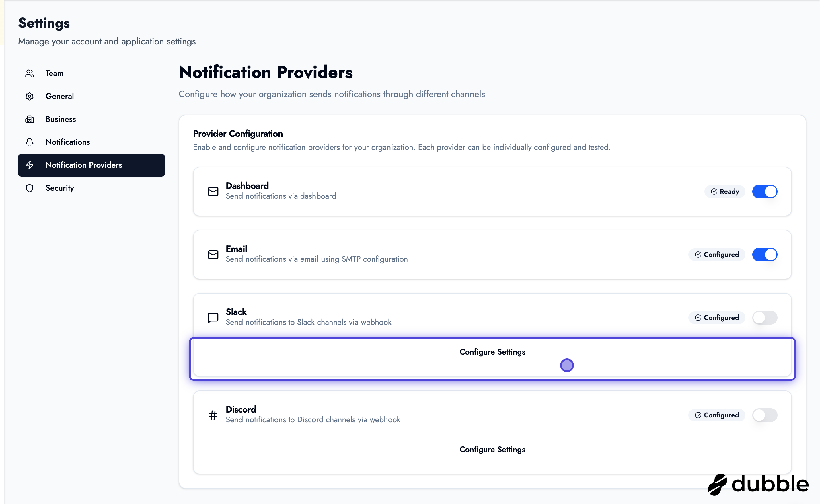Select the Team people icon in sidebar
The height and width of the screenshot is (504, 820).
[29, 73]
